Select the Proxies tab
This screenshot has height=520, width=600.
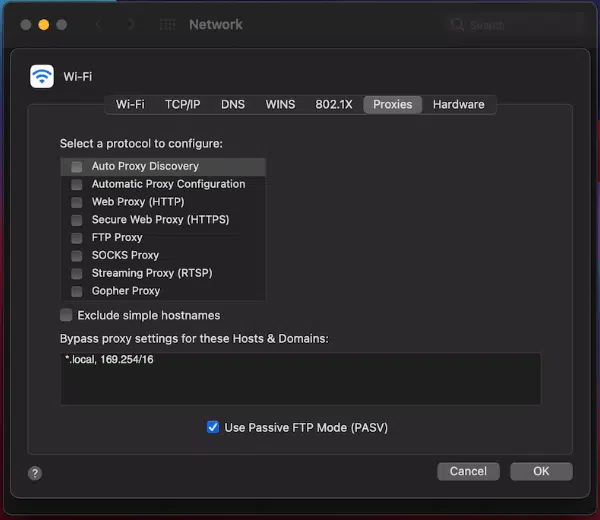tap(393, 104)
